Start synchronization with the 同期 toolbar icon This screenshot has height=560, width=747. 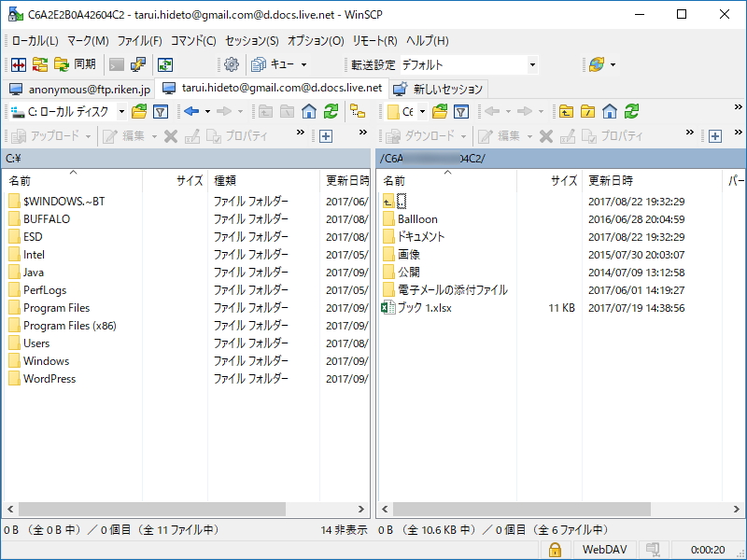tap(75, 63)
